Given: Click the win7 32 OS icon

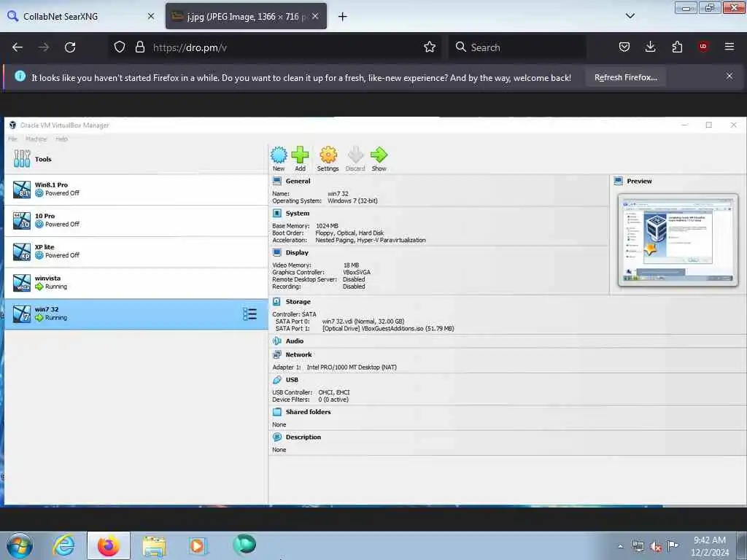Looking at the screenshot, I should [21, 314].
